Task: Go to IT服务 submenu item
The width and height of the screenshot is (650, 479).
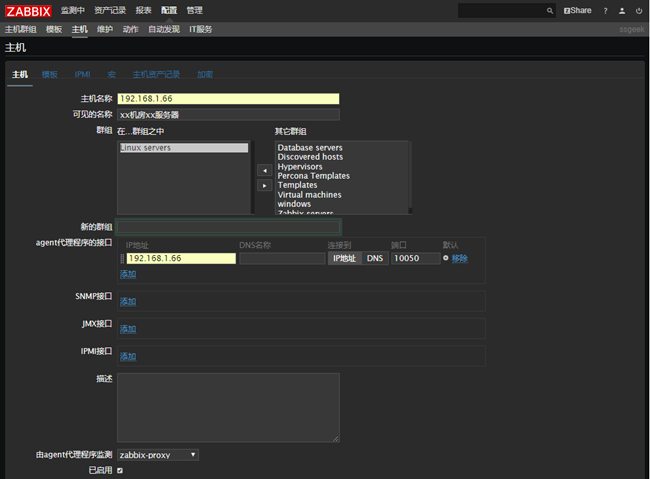Action: [201, 29]
